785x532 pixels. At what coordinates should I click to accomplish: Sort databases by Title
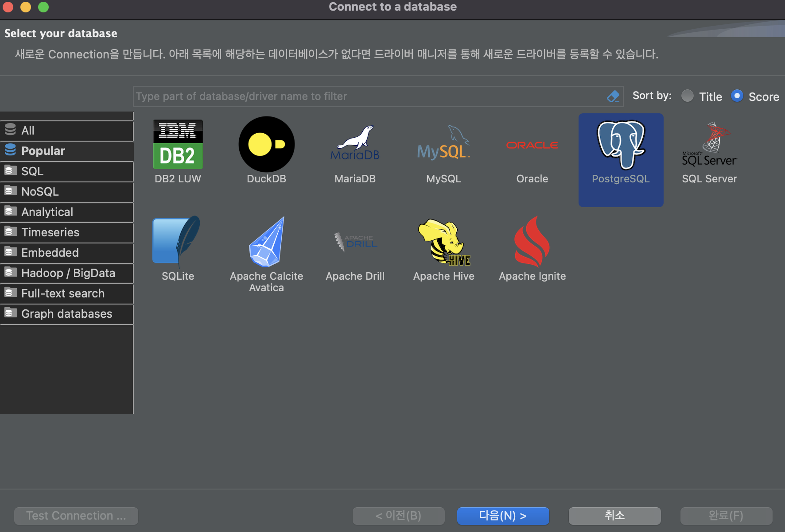[688, 96]
